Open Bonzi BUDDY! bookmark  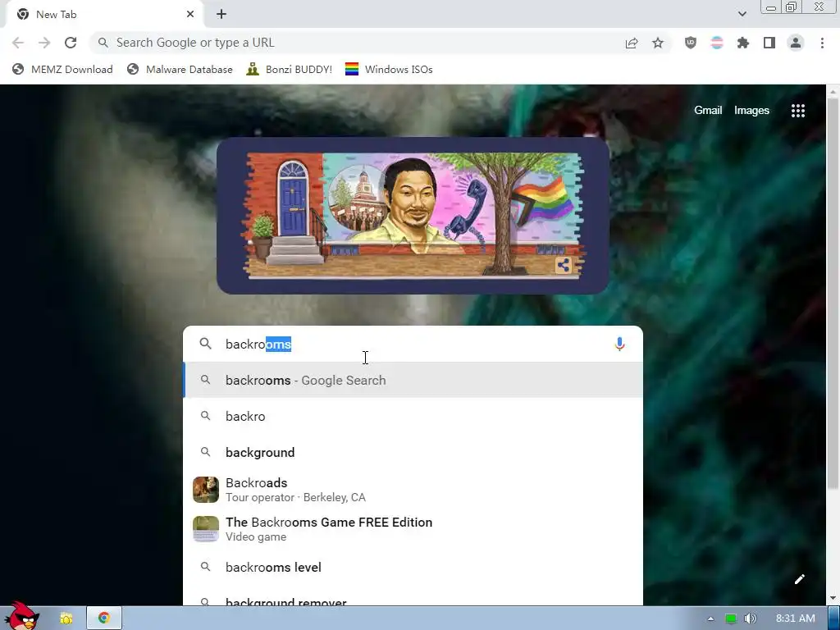290,69
